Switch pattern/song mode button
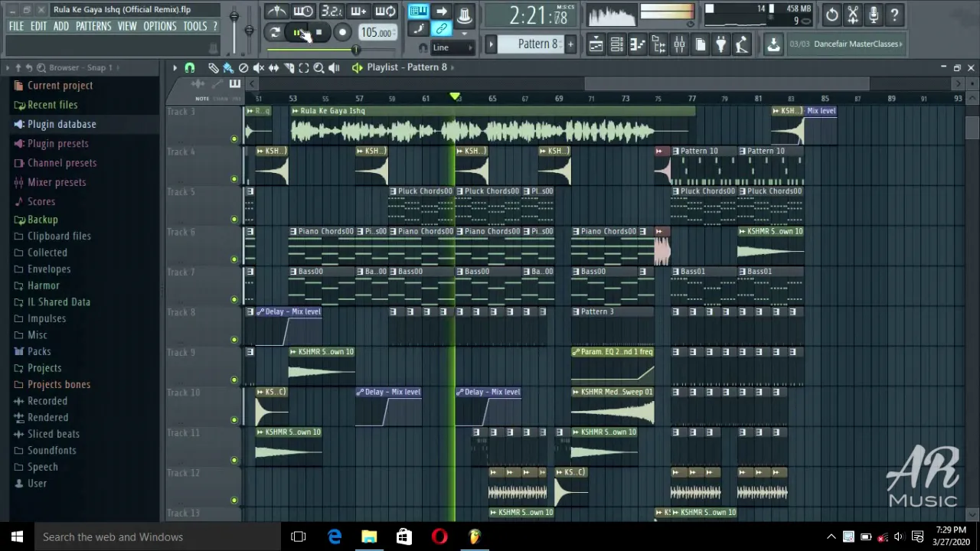This screenshot has height=551, width=980. (275, 32)
